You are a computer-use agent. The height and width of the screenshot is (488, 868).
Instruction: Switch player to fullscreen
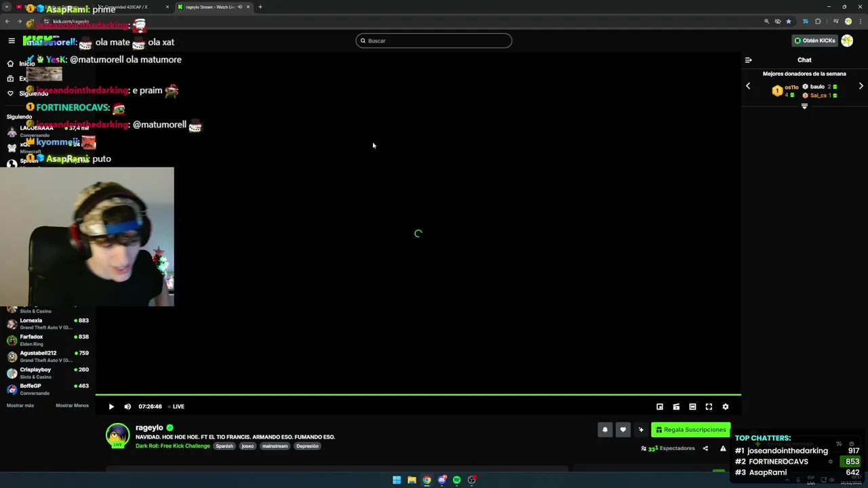(x=709, y=407)
